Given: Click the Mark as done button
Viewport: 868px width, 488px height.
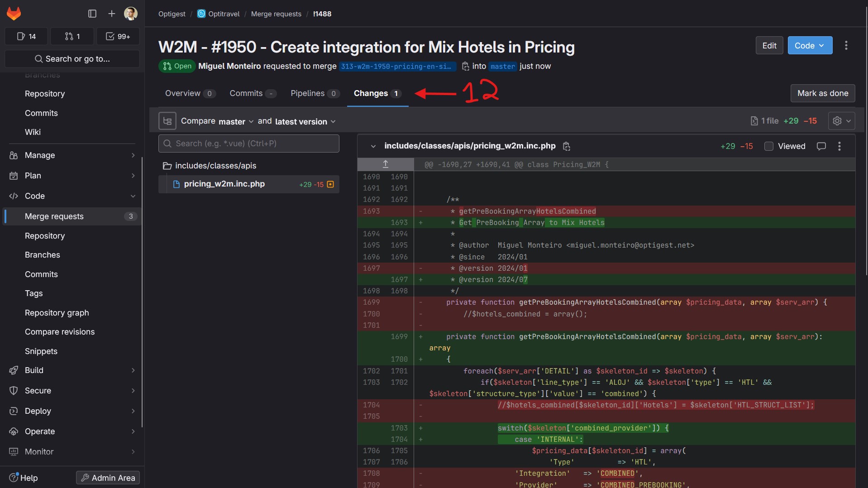Looking at the screenshot, I should tap(822, 93).
